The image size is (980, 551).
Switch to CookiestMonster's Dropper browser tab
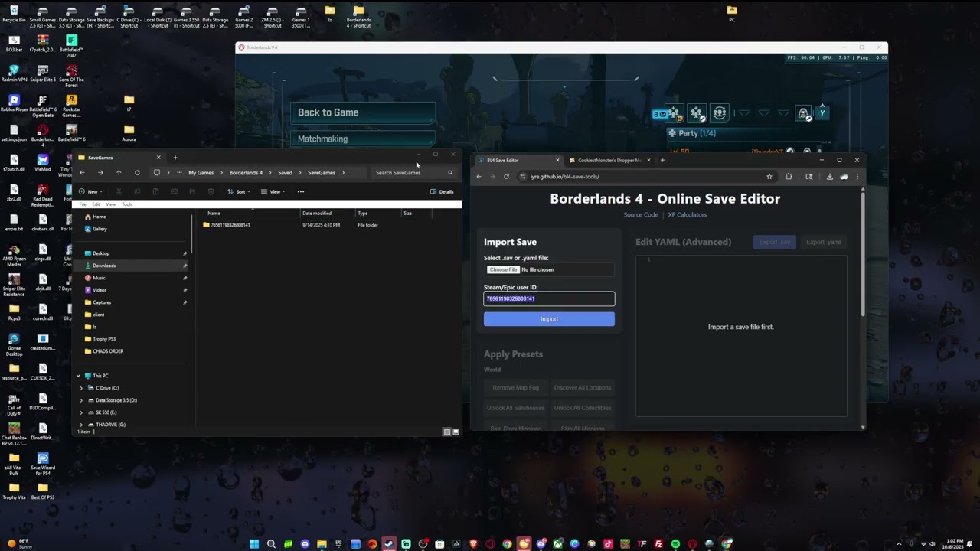coord(609,160)
